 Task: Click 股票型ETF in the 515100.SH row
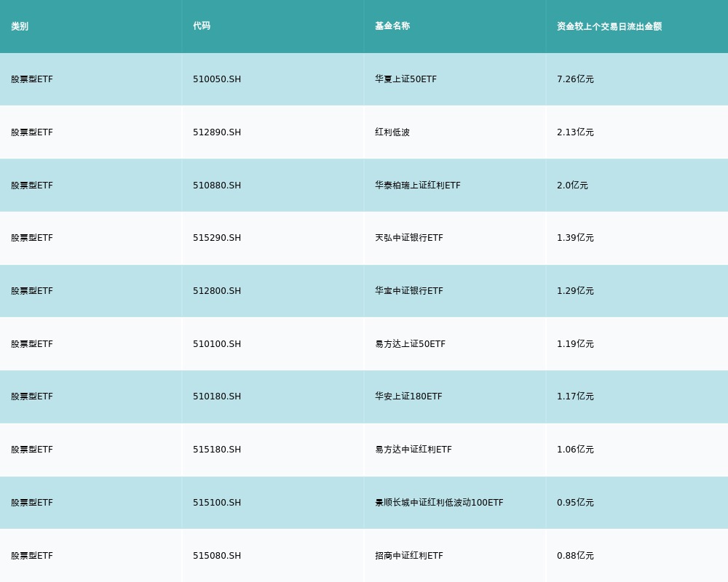click(x=32, y=503)
